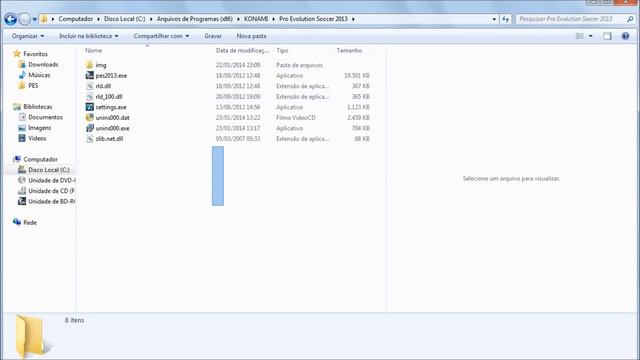Viewport: 640px width, 360px height.
Task: Click the Favoritos star in sidebar
Action: click(x=17, y=53)
